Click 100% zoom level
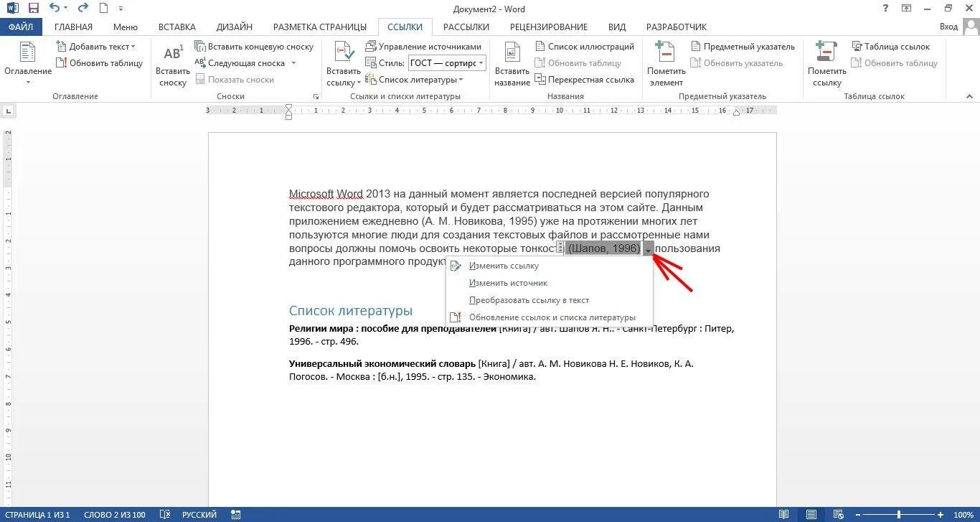 click(x=963, y=515)
